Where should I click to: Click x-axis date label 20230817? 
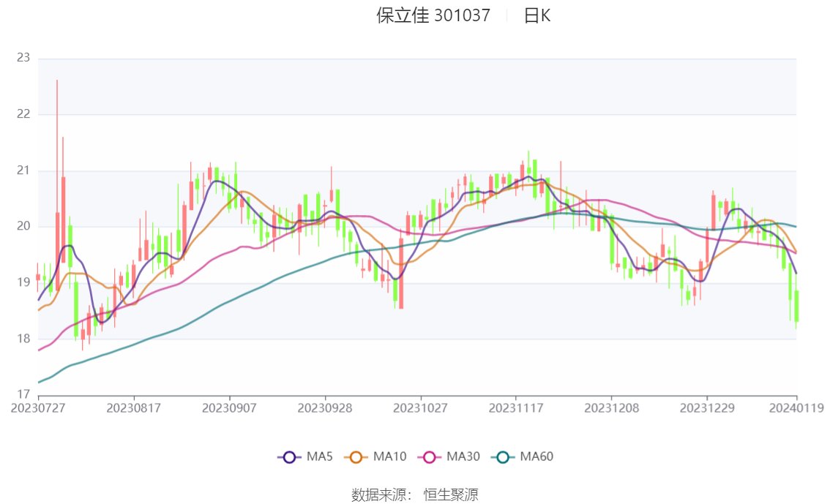(134, 408)
